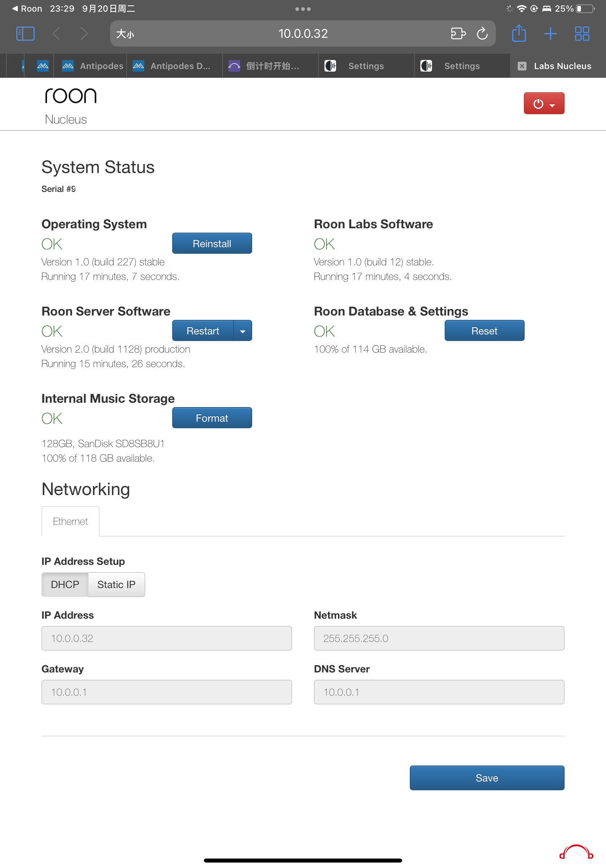The height and width of the screenshot is (868, 606).
Task: Click text 'Version 1.0 (build 227) stable'
Action: click(103, 262)
